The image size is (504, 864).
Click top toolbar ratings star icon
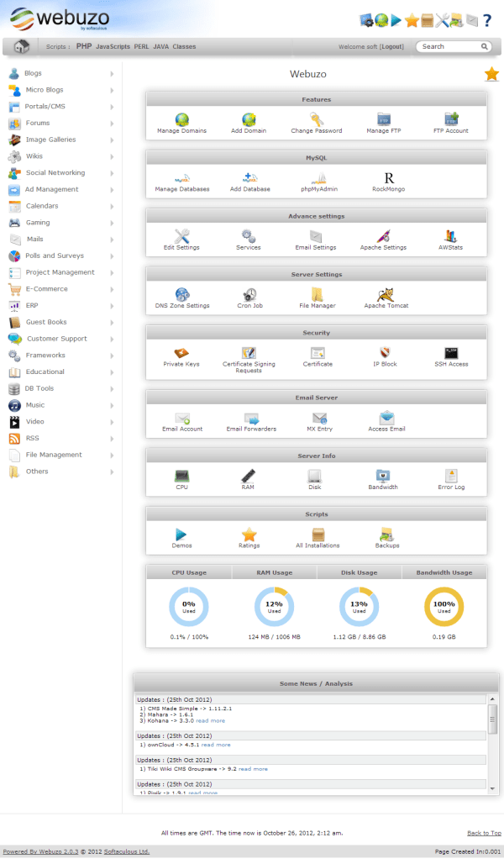(x=412, y=20)
